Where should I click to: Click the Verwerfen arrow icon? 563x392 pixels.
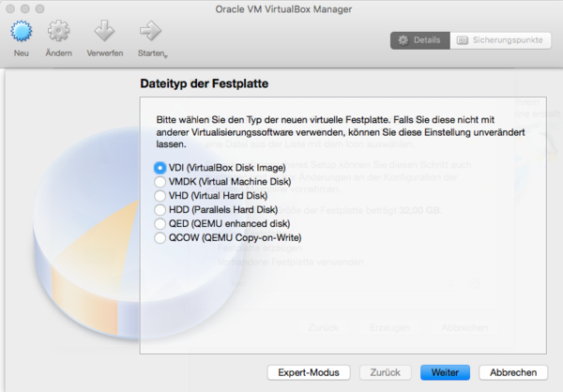[x=104, y=33]
